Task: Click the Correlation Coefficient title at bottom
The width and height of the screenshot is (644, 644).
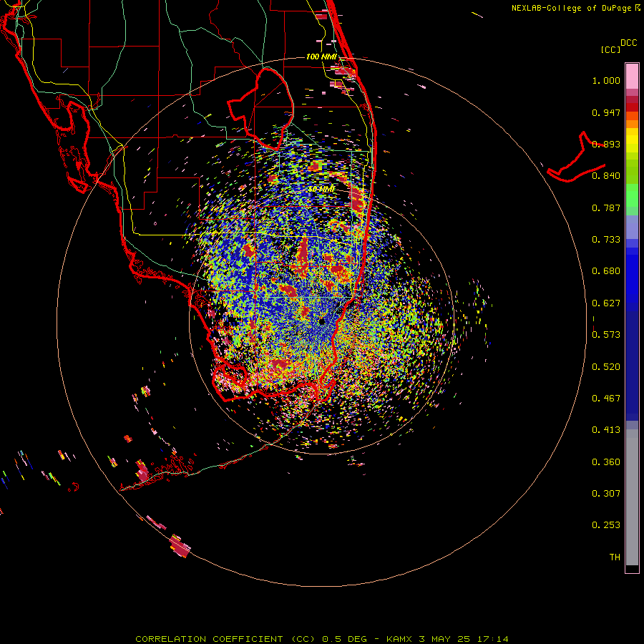Action: click(x=322, y=639)
